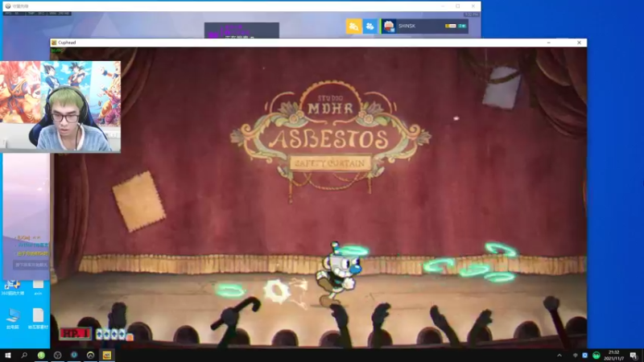Open the desktop icon above 'axin' label

click(x=38, y=284)
